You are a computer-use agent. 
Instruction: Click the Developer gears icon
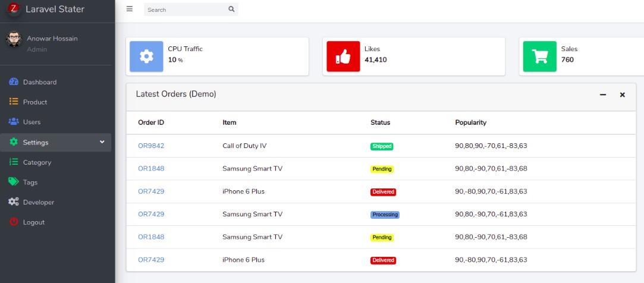click(14, 202)
